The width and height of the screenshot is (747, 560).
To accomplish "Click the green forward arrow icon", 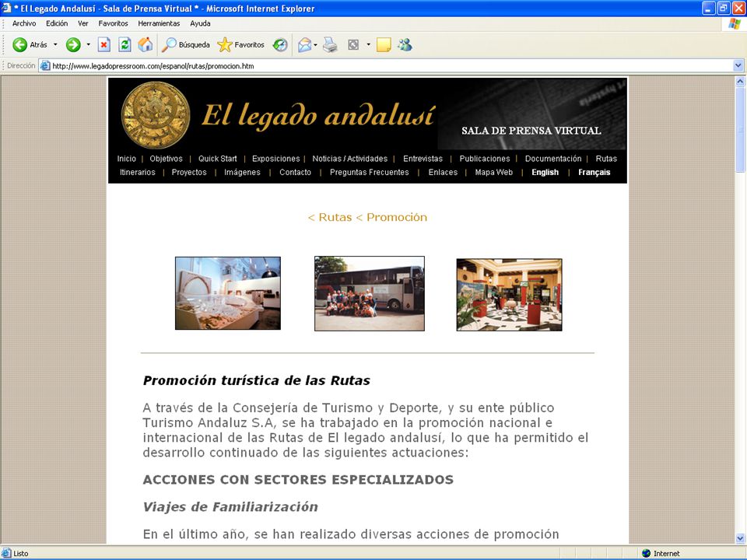I will [x=73, y=45].
